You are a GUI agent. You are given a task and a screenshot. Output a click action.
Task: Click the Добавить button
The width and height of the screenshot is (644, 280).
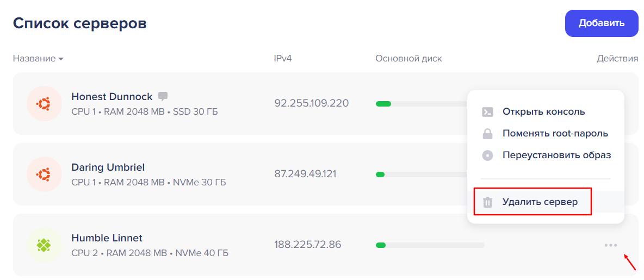[602, 23]
